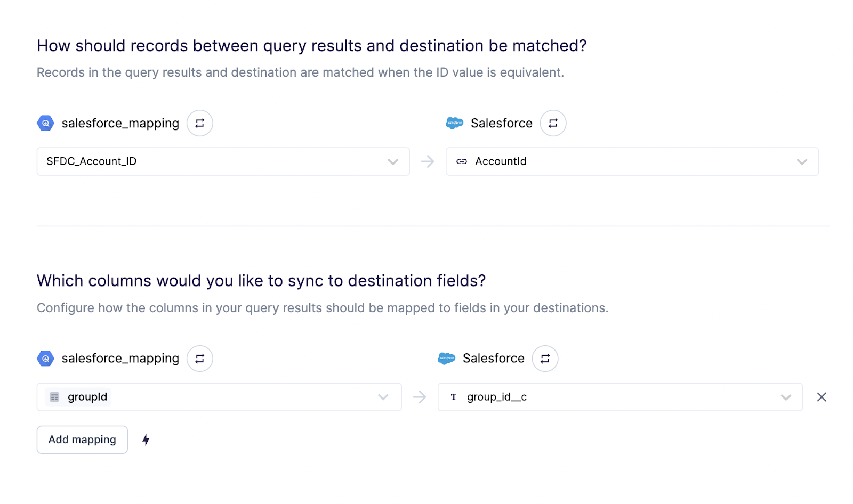Refresh Salesforce fields in column sync section
The width and height of the screenshot is (853, 504).
tap(545, 359)
